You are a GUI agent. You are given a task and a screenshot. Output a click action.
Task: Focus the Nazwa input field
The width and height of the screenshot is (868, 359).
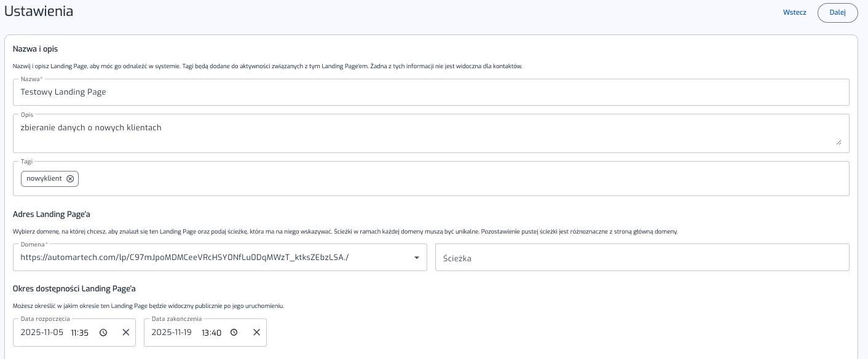tap(430, 92)
